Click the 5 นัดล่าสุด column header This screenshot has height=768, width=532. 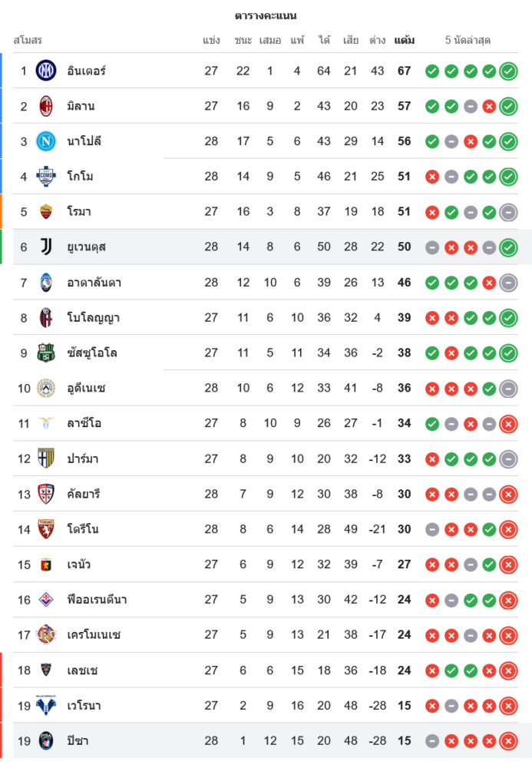468,40
